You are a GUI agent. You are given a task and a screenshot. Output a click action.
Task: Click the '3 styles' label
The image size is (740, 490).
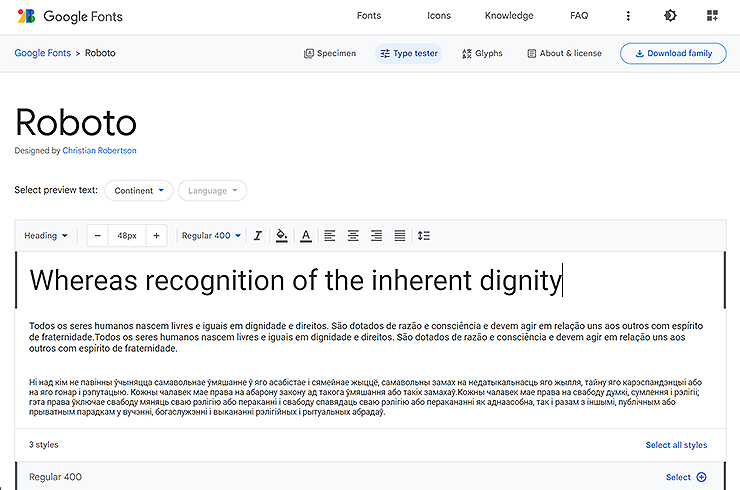point(43,445)
